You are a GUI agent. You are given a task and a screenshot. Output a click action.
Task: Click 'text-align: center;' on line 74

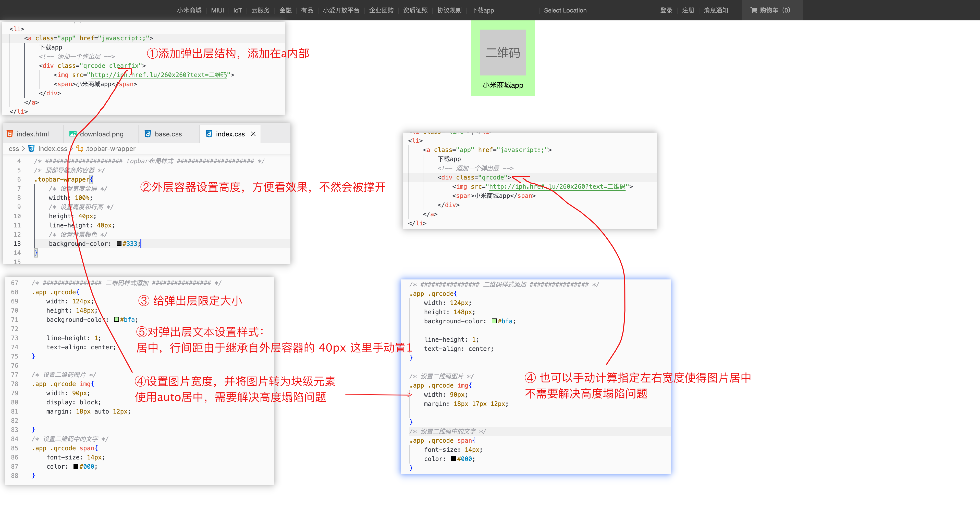[81, 347]
